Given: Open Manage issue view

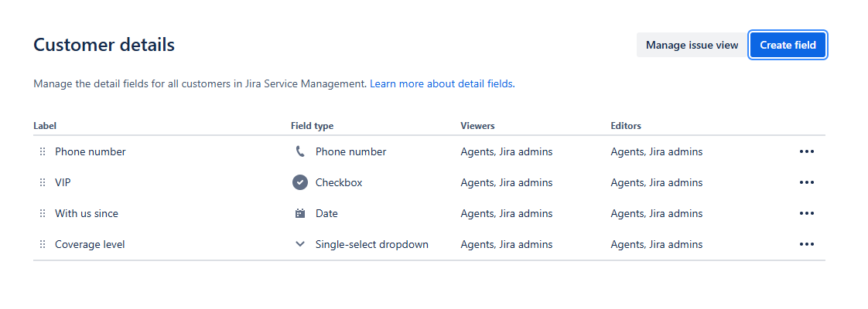Looking at the screenshot, I should (692, 45).
